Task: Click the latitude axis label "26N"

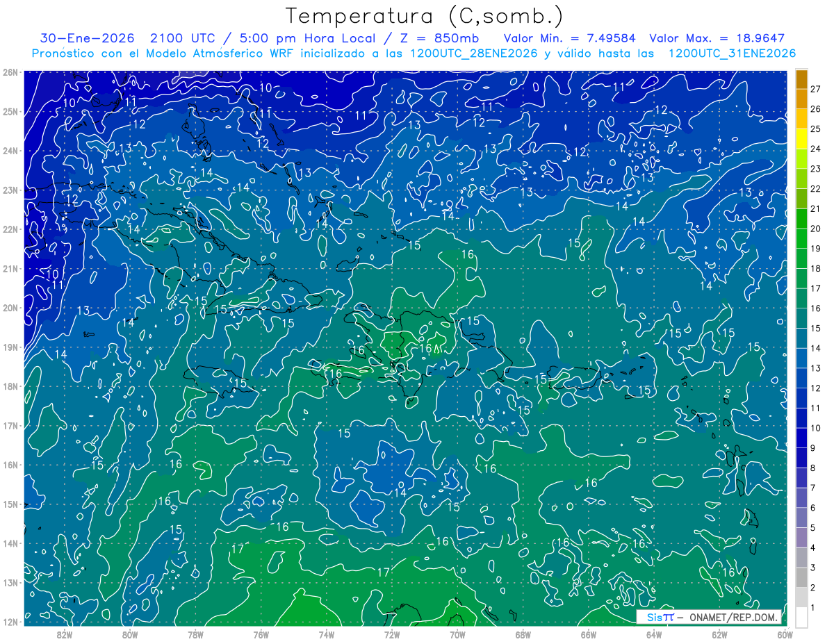Action: (x=10, y=72)
